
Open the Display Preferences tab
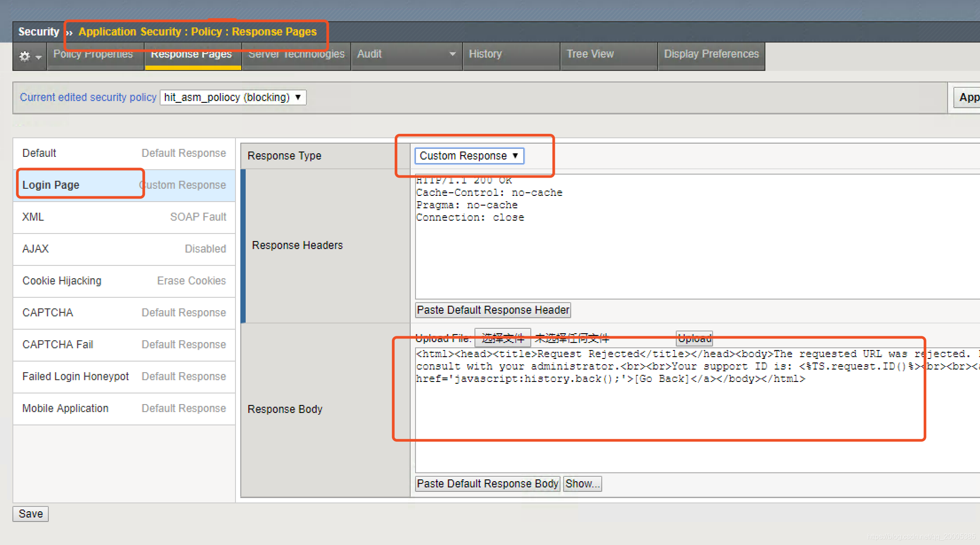tap(711, 54)
